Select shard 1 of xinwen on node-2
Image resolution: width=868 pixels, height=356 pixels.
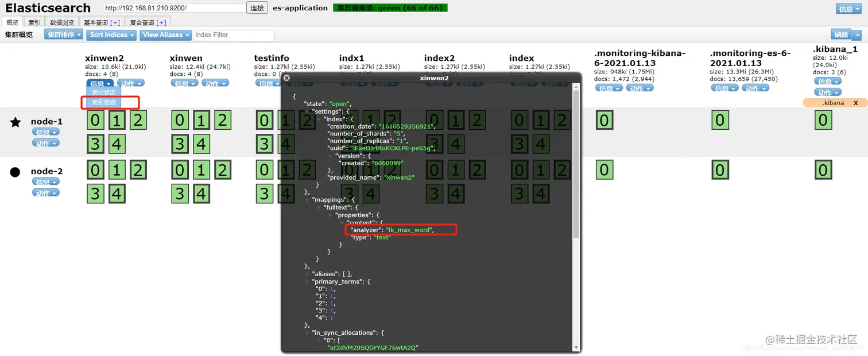pyautogui.click(x=201, y=170)
